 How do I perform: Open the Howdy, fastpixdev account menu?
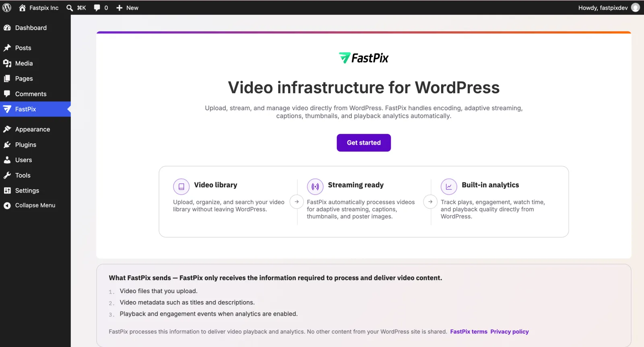coord(609,8)
